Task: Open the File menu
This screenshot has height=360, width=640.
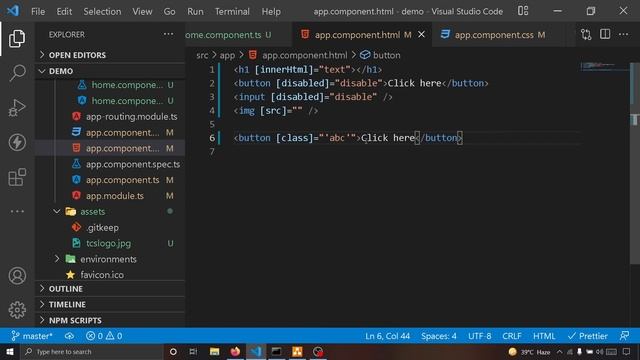Action: pyautogui.click(x=38, y=11)
